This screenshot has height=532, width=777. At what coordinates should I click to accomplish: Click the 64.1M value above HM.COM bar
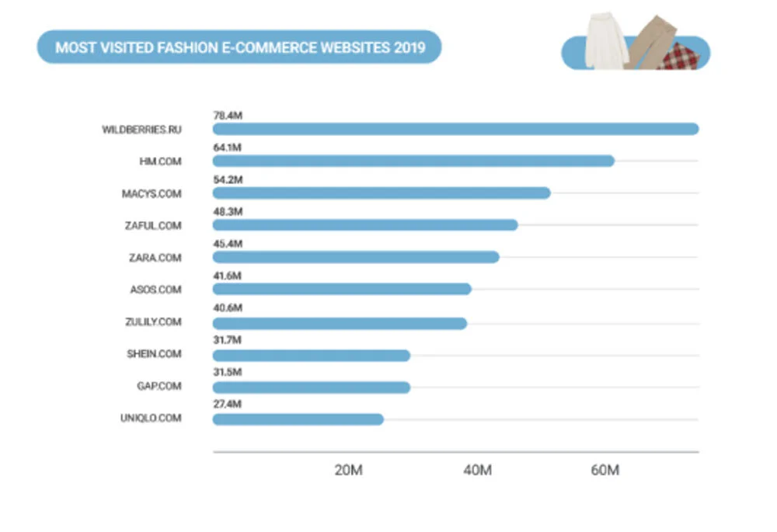click(x=228, y=148)
